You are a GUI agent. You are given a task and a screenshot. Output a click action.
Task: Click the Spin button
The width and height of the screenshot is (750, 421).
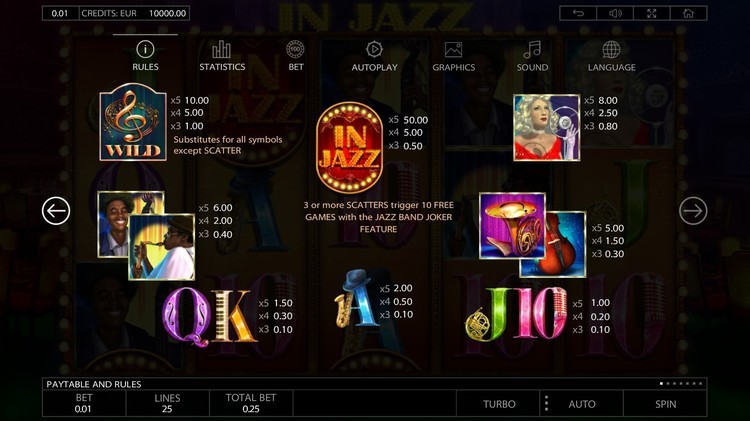point(665,404)
